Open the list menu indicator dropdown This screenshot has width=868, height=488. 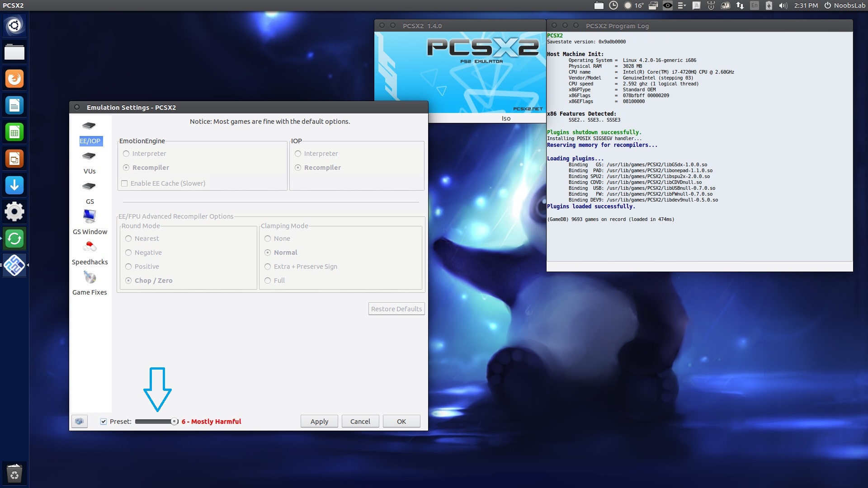[x=682, y=5]
